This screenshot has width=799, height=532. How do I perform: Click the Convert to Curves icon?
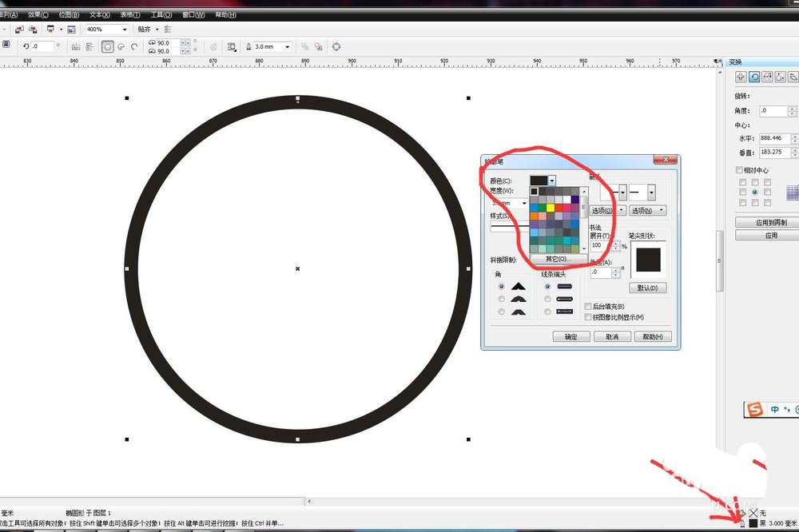[x=336, y=47]
